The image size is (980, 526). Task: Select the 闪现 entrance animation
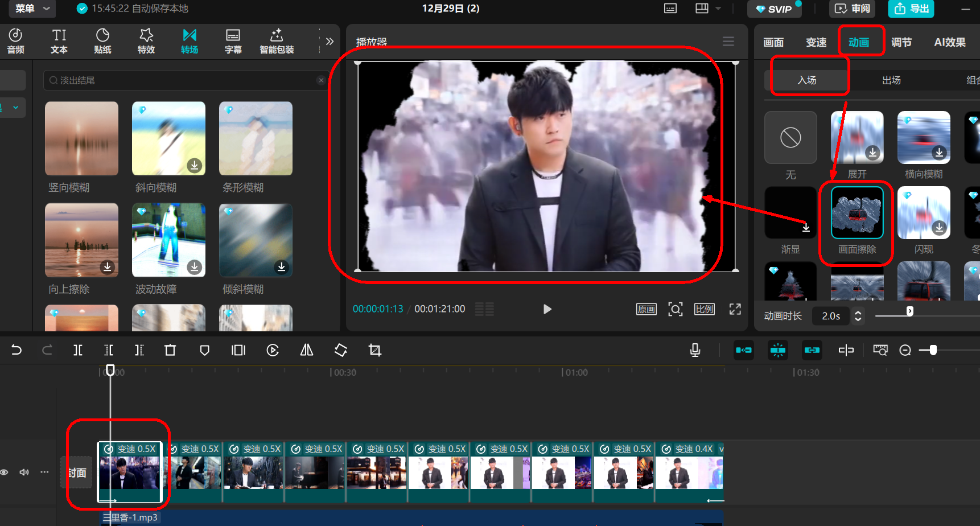point(924,212)
